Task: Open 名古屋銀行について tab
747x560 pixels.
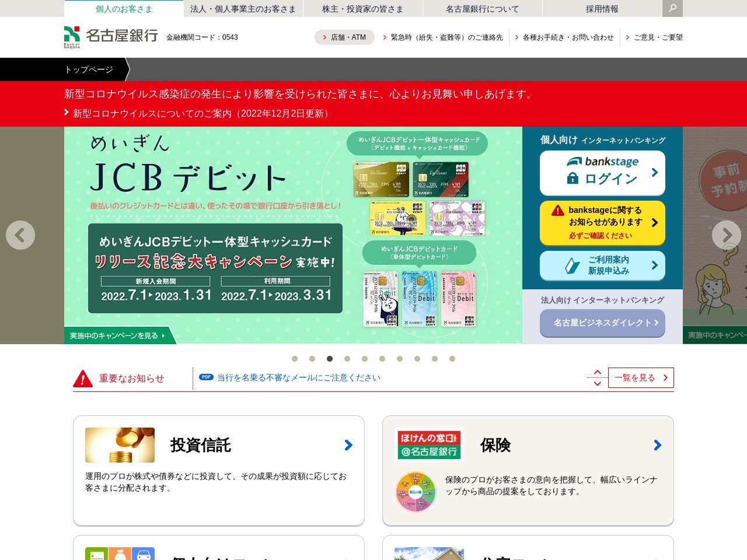Action: (483, 9)
